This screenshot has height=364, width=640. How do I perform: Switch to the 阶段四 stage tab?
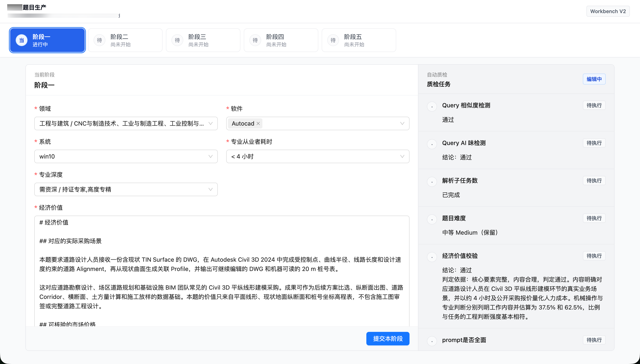point(281,40)
